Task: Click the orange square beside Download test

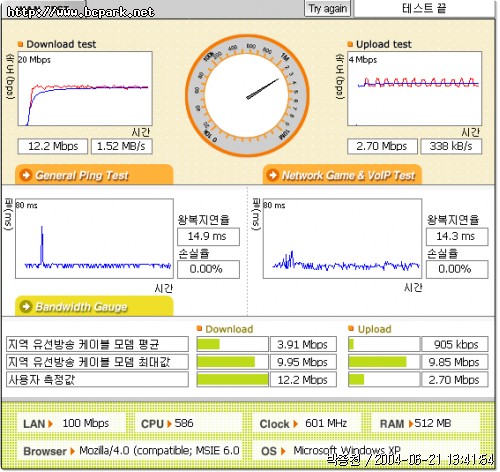Action: 20,44
